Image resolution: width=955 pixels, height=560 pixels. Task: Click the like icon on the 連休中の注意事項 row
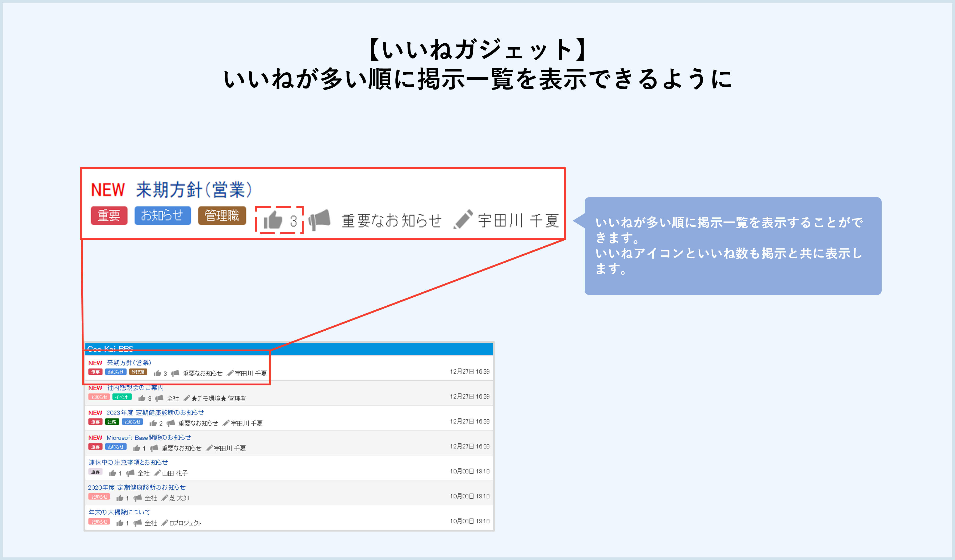pyautogui.click(x=112, y=473)
